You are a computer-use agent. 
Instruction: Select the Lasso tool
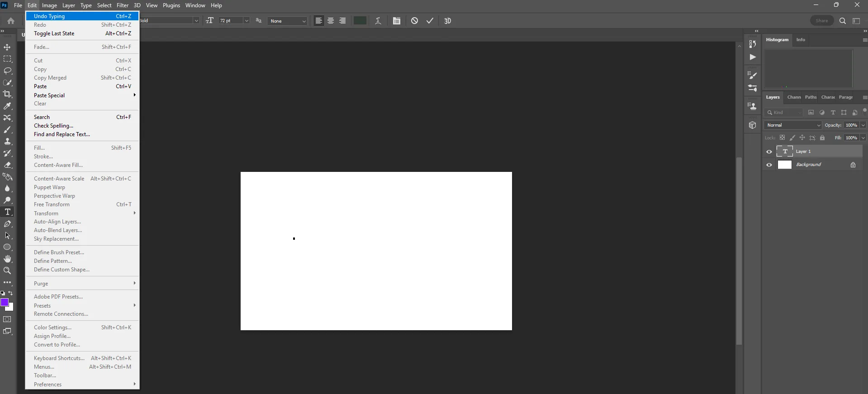click(x=7, y=71)
